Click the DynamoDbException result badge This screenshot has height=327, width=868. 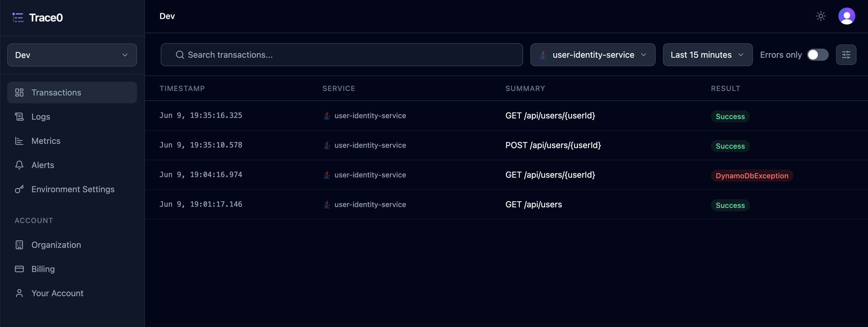[x=751, y=176]
